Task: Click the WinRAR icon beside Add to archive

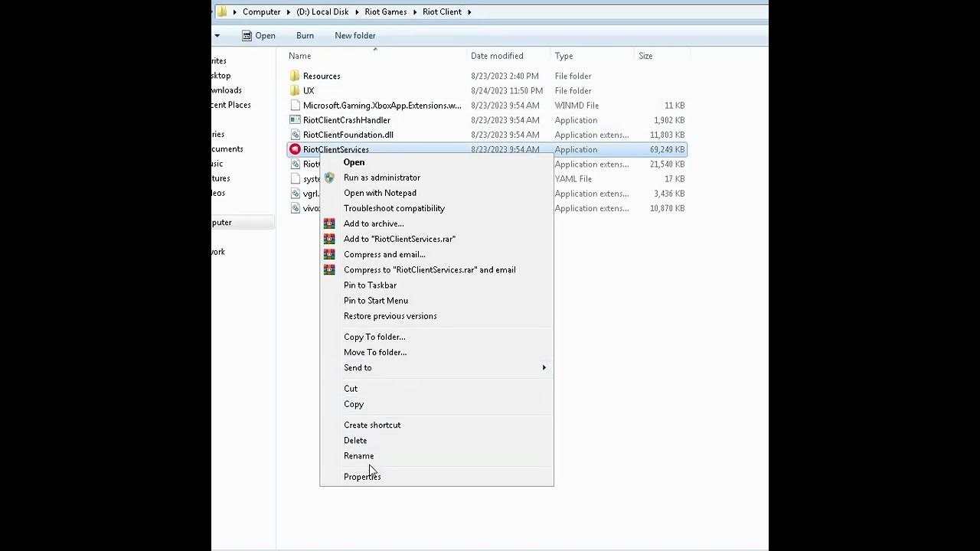Action: click(x=329, y=223)
